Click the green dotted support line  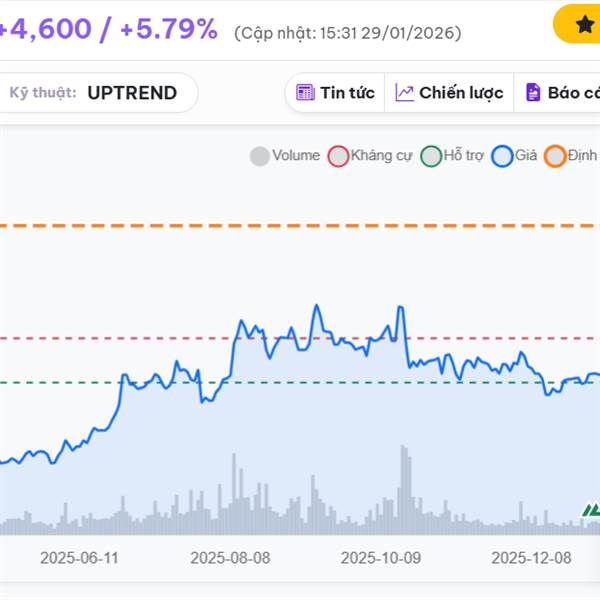coord(60,382)
